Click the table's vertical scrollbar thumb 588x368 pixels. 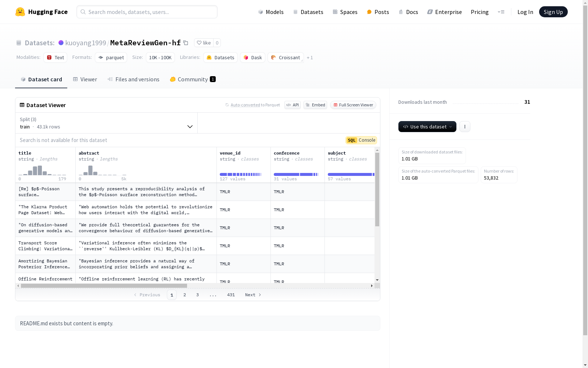(377, 190)
